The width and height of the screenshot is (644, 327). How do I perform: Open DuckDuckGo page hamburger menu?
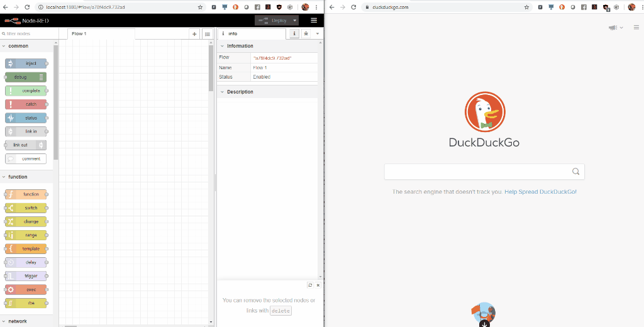636,28
